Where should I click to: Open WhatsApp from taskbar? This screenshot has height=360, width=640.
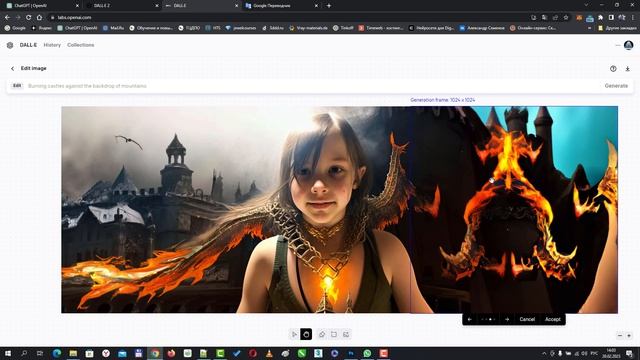pos(367,353)
